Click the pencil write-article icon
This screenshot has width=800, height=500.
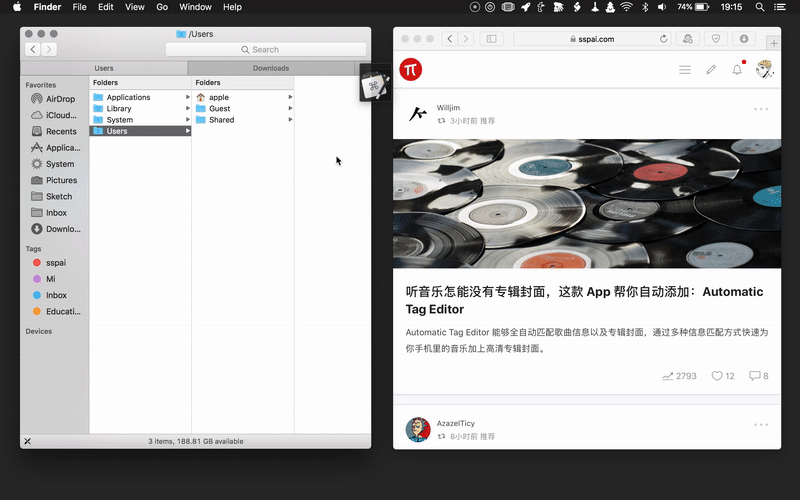tap(711, 70)
